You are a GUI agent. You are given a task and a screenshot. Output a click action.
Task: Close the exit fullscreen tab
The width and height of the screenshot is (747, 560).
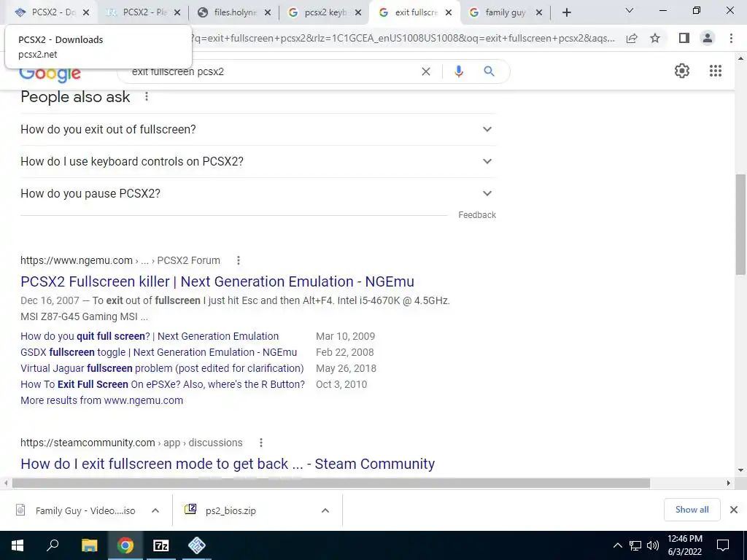[449, 13]
